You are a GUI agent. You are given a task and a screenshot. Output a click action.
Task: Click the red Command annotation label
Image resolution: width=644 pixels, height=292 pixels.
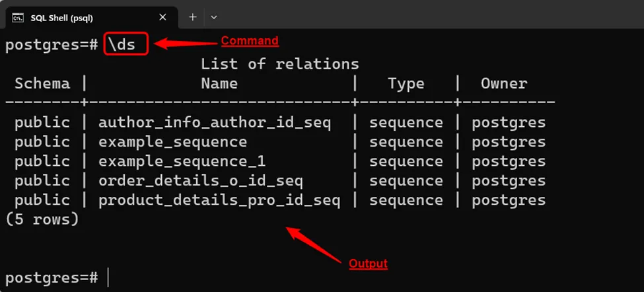tap(250, 41)
